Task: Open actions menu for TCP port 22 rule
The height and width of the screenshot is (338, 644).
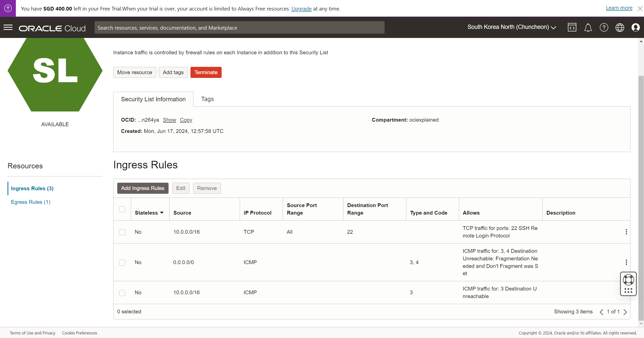Action: (626, 232)
